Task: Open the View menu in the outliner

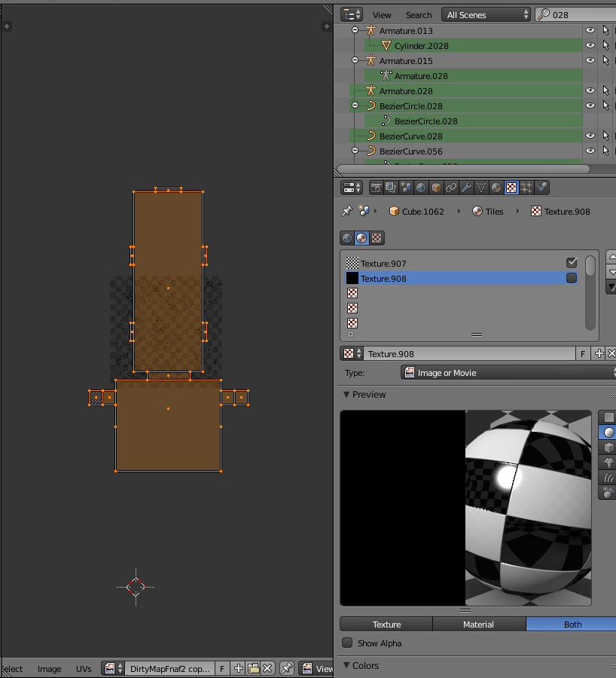Action: 381,14
